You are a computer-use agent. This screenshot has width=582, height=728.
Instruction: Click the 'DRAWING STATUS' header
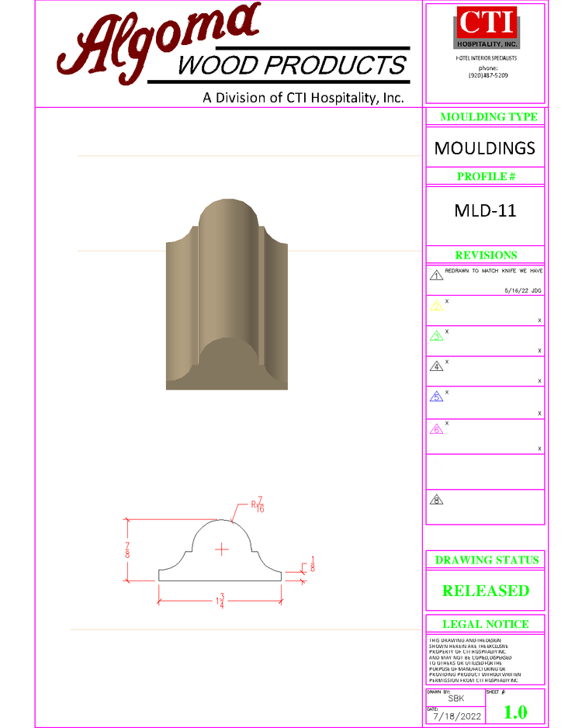pos(487,560)
